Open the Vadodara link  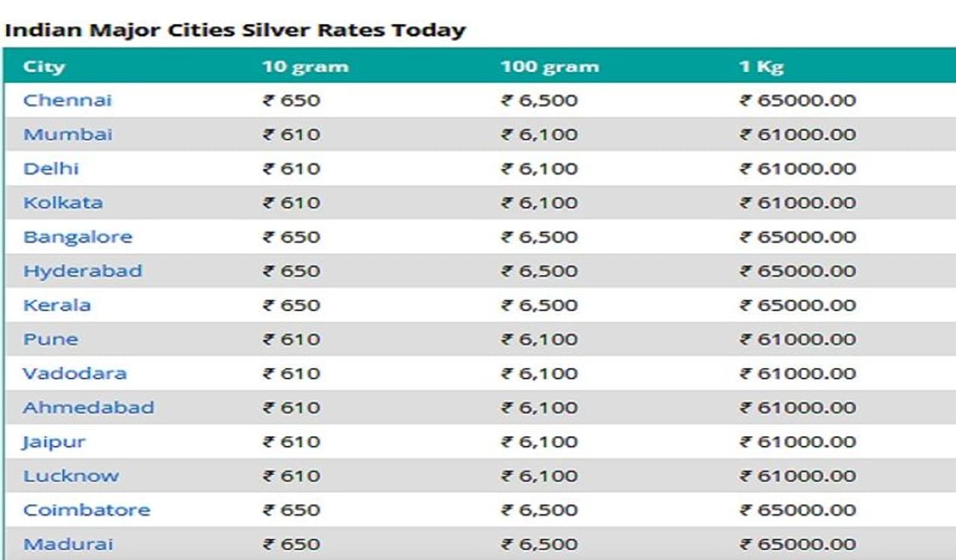point(75,373)
